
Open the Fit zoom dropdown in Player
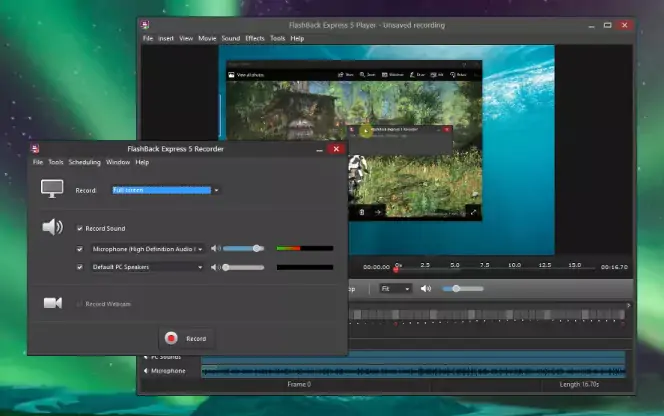coord(395,289)
